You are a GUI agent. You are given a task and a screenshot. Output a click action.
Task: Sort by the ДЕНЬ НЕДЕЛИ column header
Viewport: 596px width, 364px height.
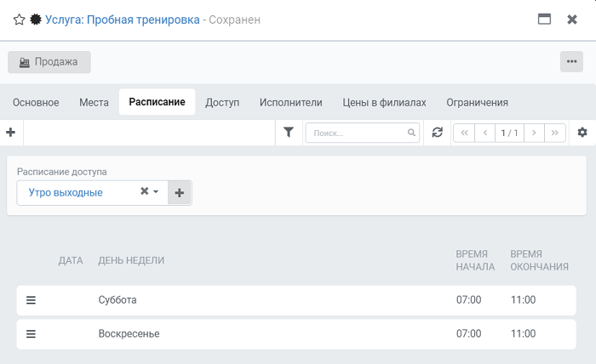click(x=131, y=260)
